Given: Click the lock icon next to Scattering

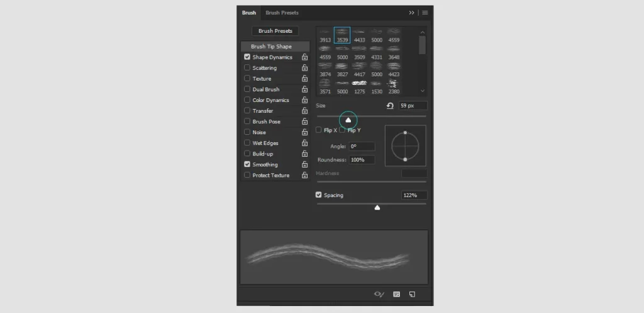Looking at the screenshot, I should [x=304, y=68].
